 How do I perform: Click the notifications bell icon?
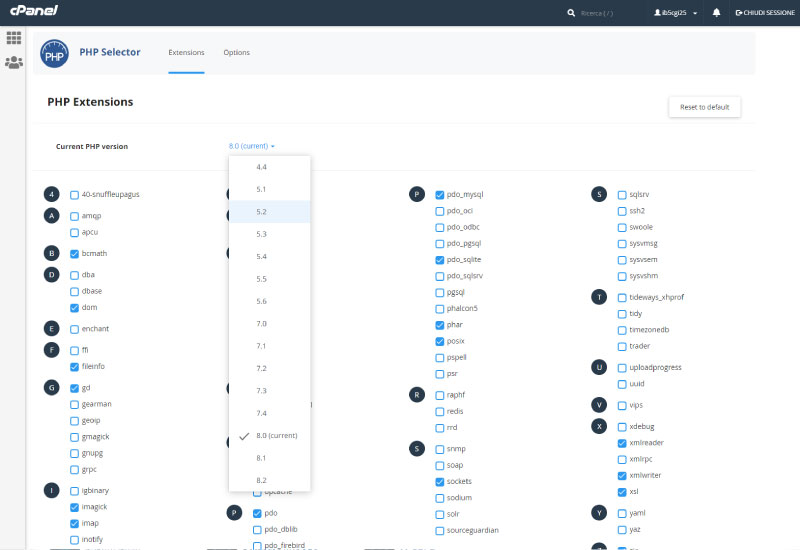coord(716,13)
